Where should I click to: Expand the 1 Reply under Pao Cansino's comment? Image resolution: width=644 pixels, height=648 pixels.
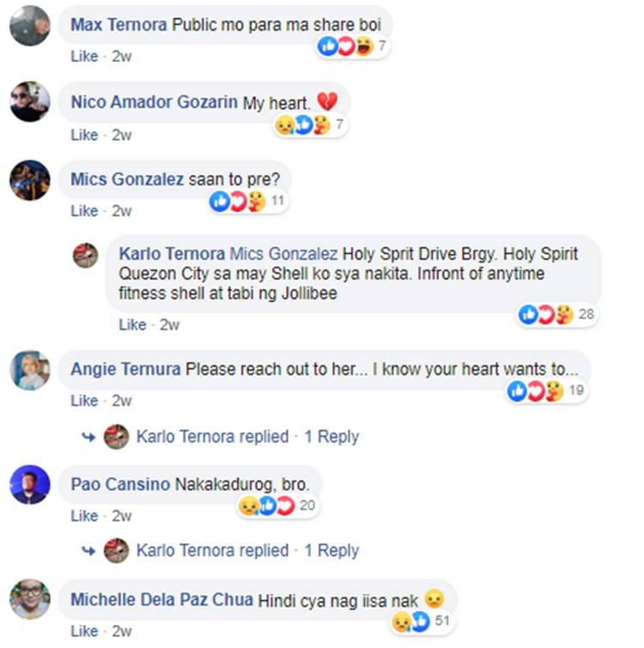[x=331, y=551]
